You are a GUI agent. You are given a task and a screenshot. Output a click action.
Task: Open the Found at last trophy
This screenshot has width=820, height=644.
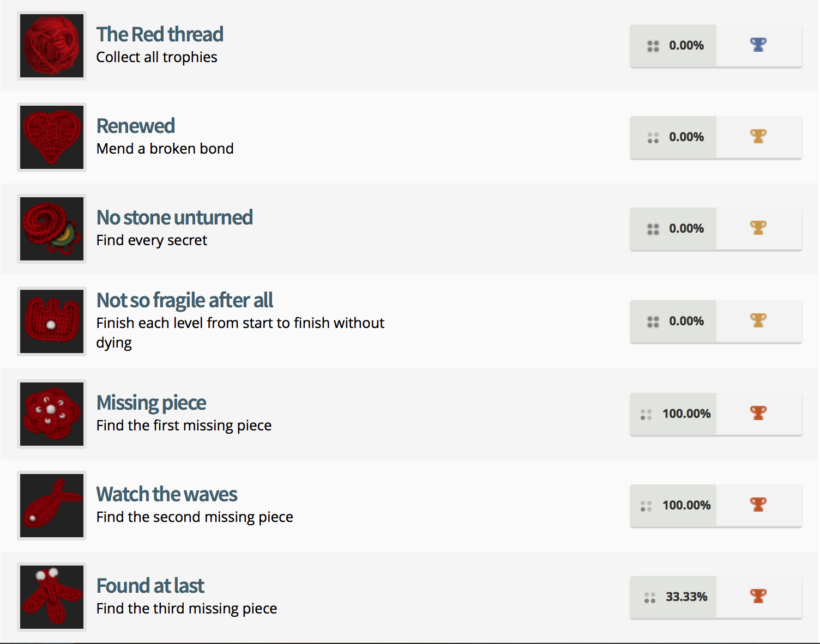(150, 586)
